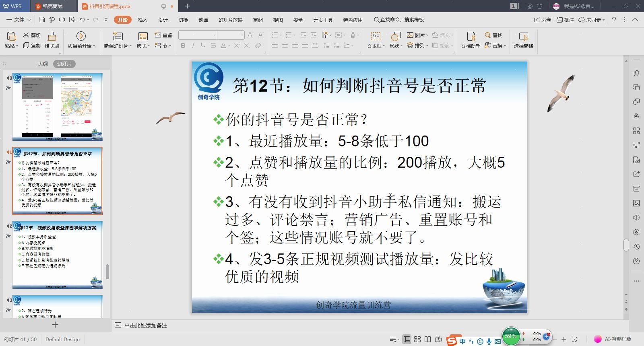This screenshot has height=346, width=644.
Task: Click the Replace (替换) tool
Action: pyautogui.click(x=495, y=45)
